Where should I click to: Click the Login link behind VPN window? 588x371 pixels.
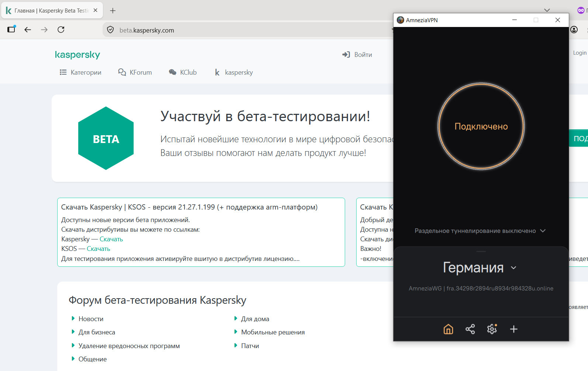coord(580,53)
